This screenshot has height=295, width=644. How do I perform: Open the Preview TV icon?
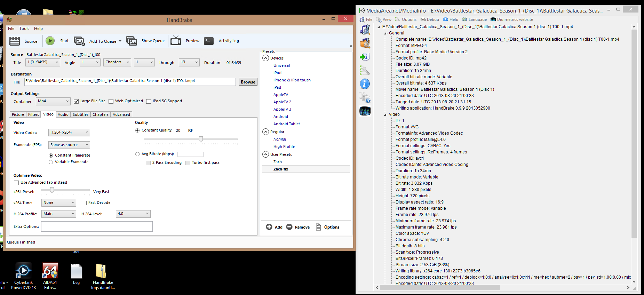[176, 41]
